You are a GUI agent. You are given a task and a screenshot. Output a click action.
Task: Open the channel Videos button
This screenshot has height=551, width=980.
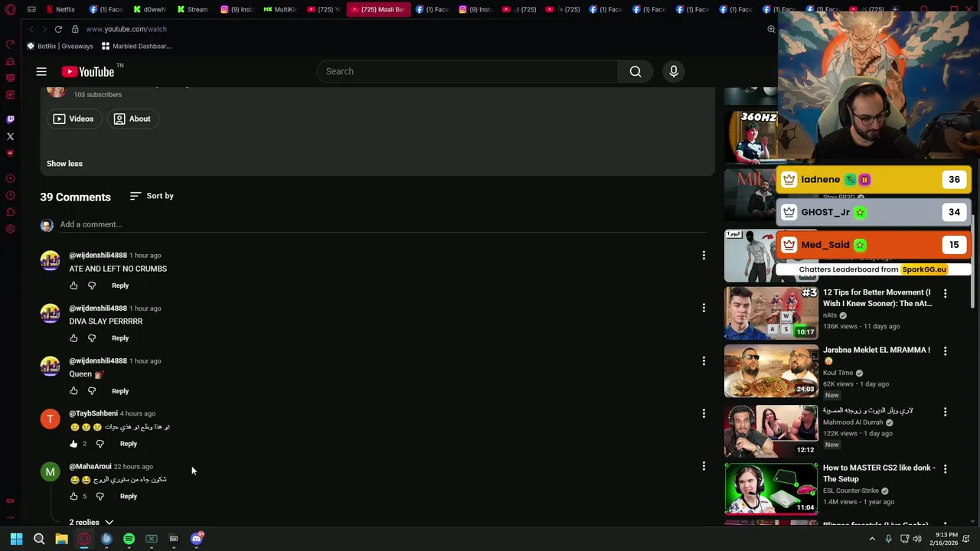pyautogui.click(x=73, y=119)
